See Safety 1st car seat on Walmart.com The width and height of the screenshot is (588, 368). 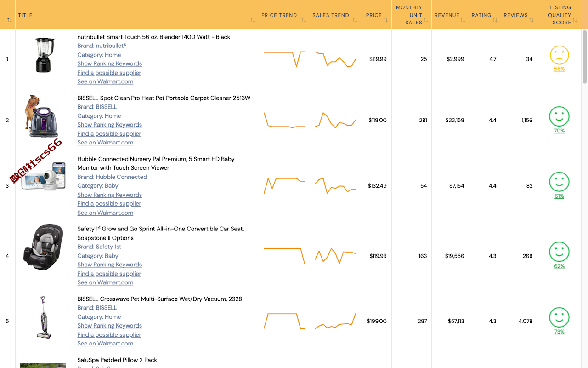[x=105, y=282]
